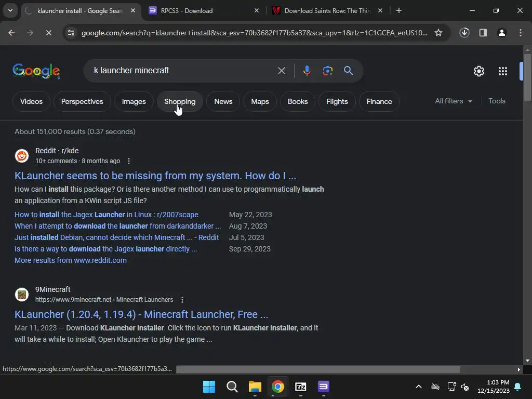Open Windows taskbar Search
Screen dimensions: 532x399
(232, 387)
